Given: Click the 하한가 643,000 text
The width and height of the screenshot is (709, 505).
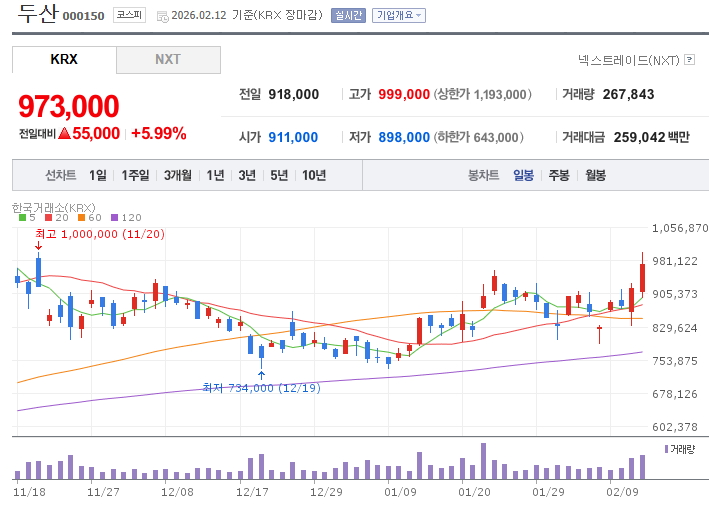Looking at the screenshot, I should [x=478, y=137].
